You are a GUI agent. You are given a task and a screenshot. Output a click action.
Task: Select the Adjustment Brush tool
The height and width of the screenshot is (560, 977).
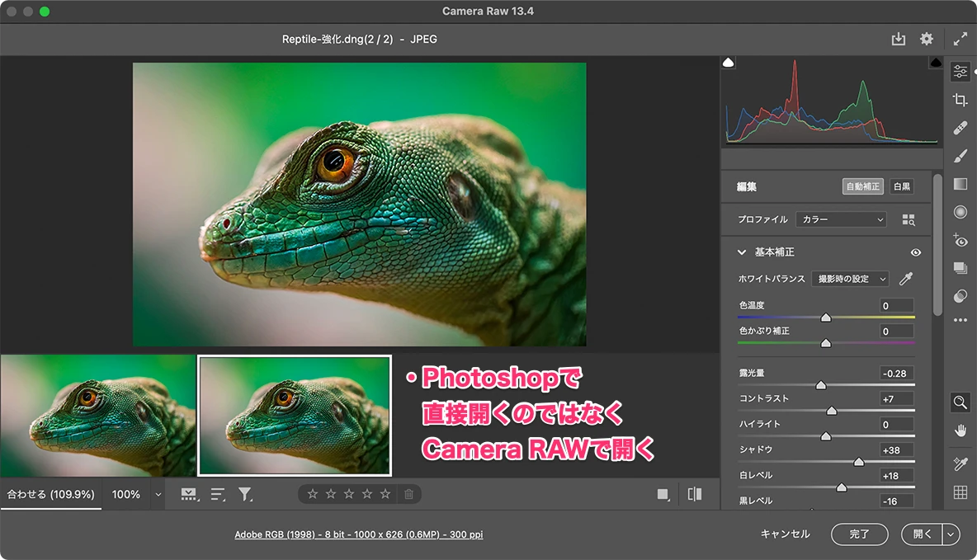click(x=960, y=156)
